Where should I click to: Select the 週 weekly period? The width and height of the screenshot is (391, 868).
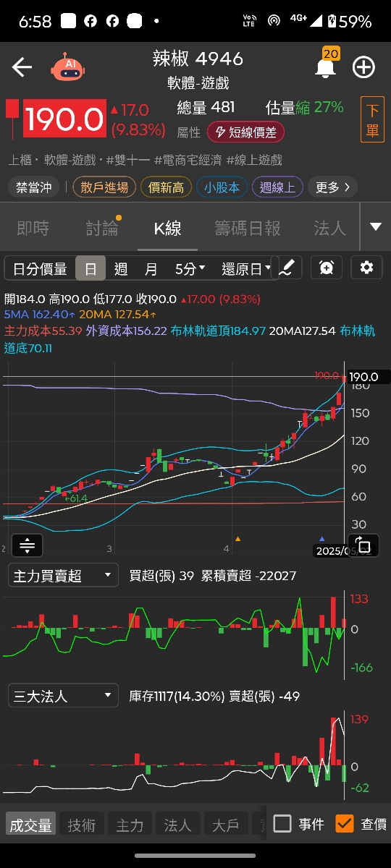point(121,269)
